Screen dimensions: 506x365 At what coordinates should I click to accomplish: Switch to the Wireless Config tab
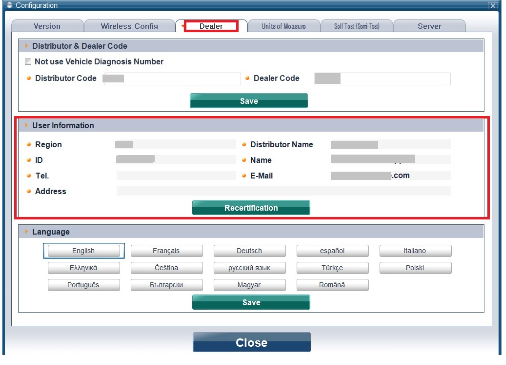point(129,26)
